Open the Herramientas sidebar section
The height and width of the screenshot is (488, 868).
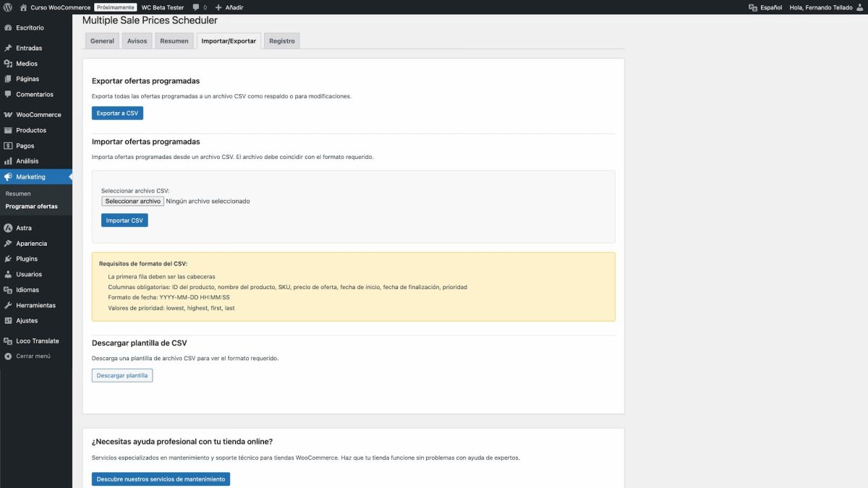(33, 304)
